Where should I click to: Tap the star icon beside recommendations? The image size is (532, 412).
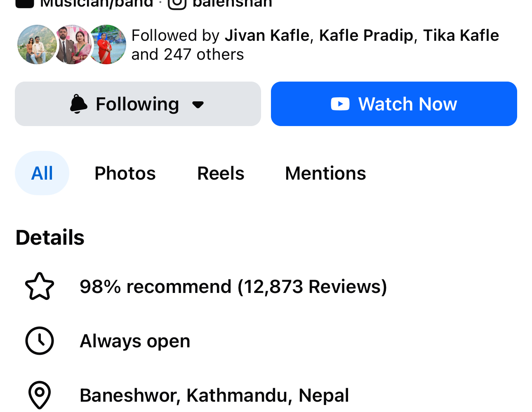[x=40, y=286]
